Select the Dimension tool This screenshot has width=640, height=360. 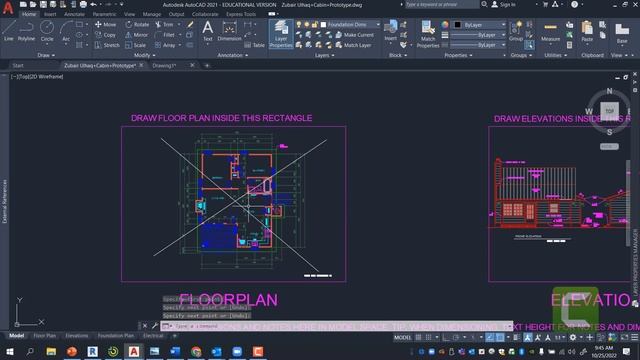229,31
